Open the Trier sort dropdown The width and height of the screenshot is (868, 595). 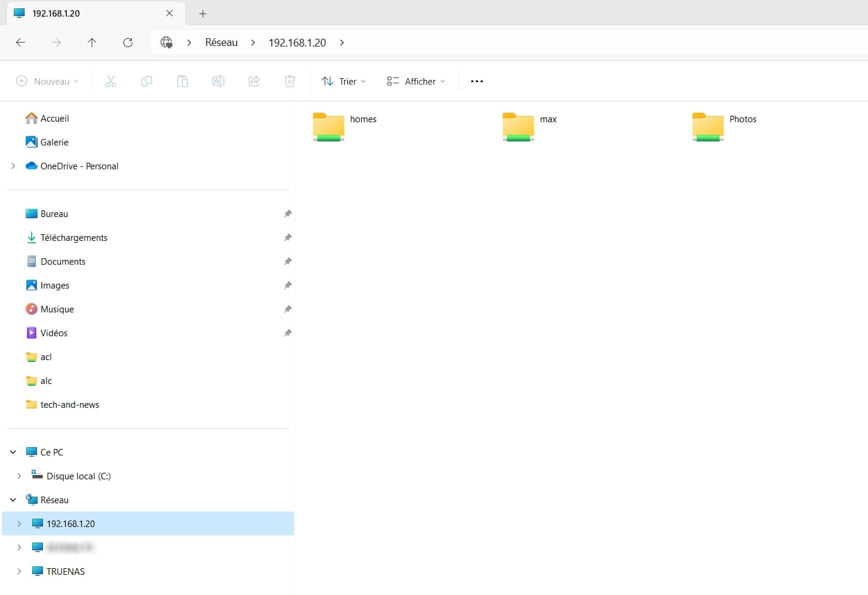click(344, 81)
